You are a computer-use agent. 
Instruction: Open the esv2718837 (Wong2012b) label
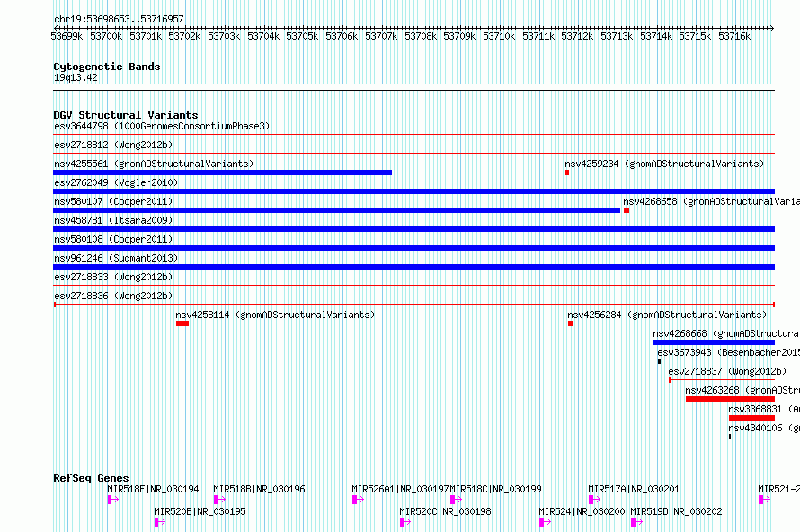pyautogui.click(x=727, y=371)
